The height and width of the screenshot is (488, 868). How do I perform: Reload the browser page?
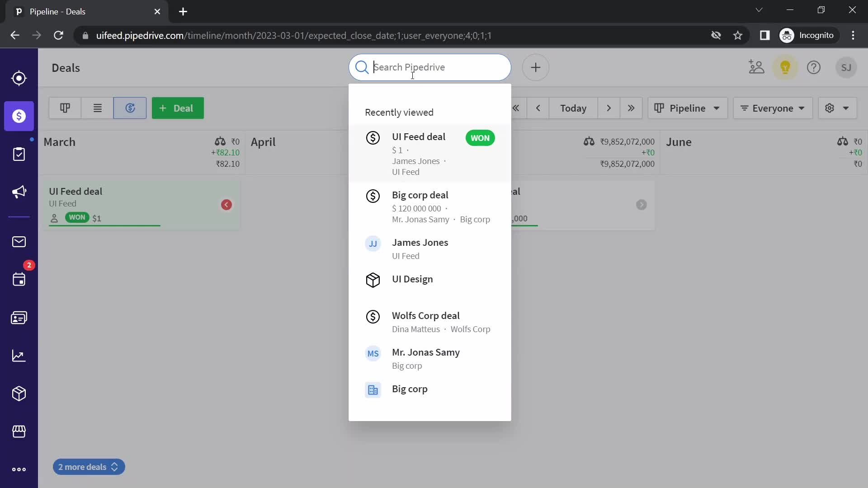58,35
